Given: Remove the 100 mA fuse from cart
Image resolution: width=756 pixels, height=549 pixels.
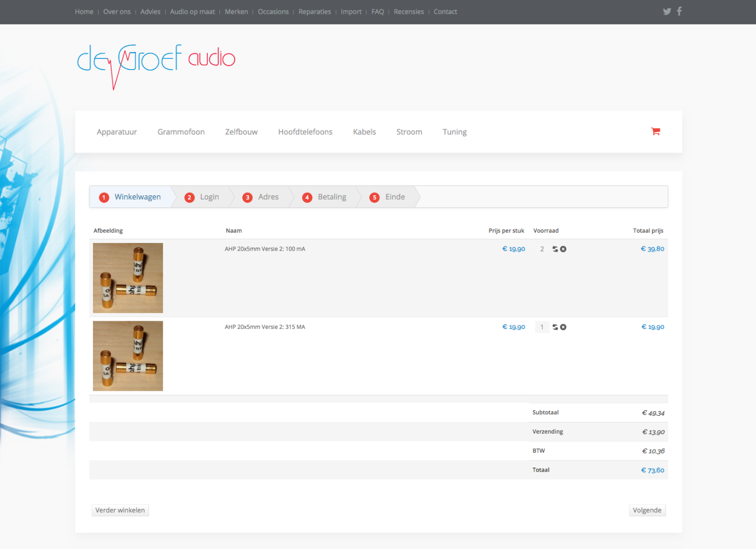Looking at the screenshot, I should coord(563,249).
